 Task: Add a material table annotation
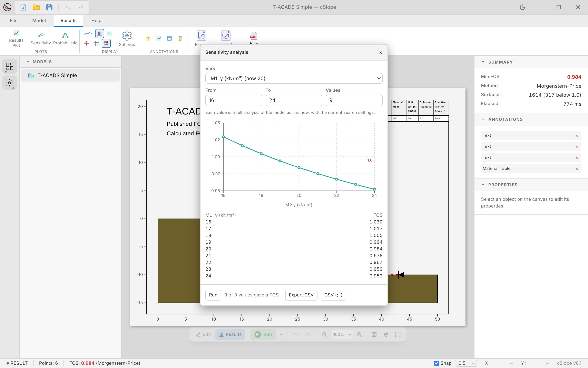[x=170, y=38]
